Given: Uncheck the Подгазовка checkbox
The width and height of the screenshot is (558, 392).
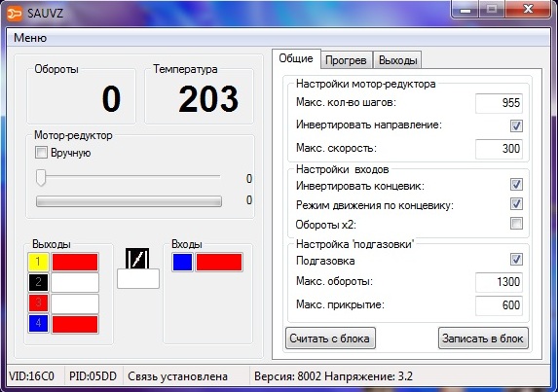Looking at the screenshot, I should point(516,259).
